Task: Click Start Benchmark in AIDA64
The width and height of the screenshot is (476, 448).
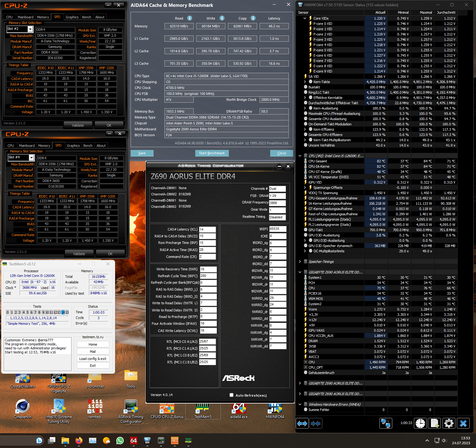Action: 212,153
